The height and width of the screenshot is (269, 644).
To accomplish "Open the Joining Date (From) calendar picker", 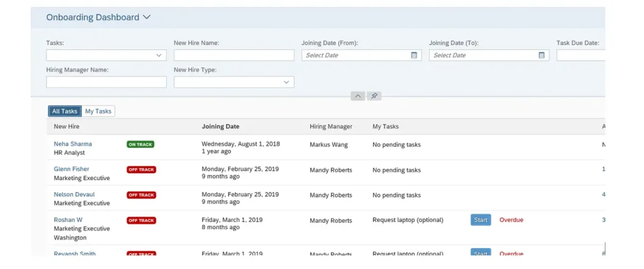I will click(414, 55).
